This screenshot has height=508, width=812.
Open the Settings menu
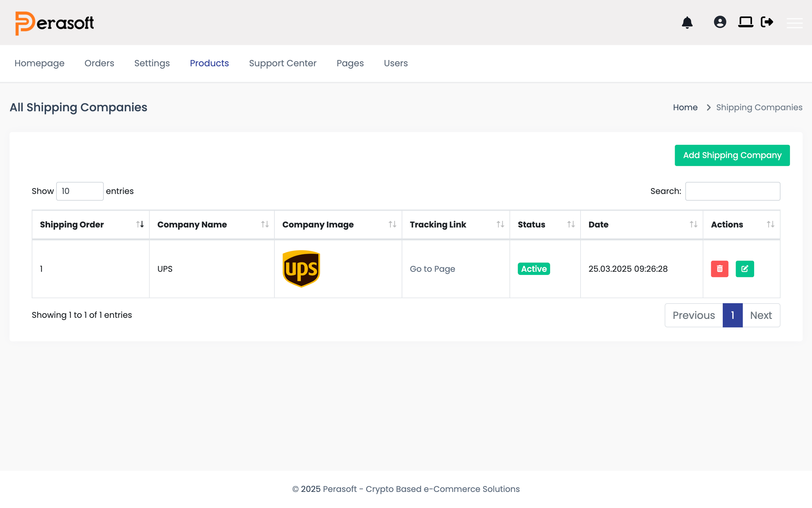click(x=152, y=63)
